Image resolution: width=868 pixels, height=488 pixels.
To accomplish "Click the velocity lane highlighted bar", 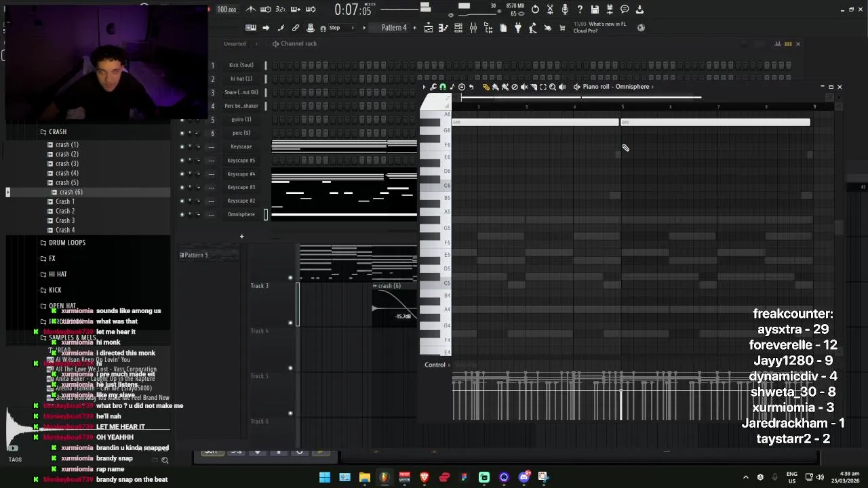I will coord(620,405).
